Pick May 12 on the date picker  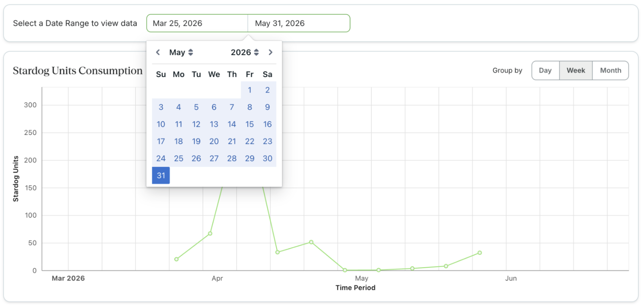[196, 124]
